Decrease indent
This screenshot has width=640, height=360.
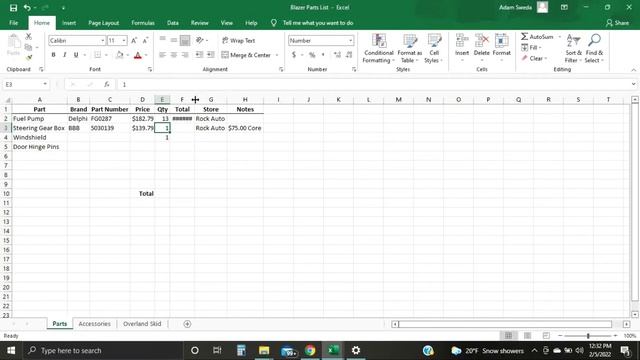pos(199,55)
